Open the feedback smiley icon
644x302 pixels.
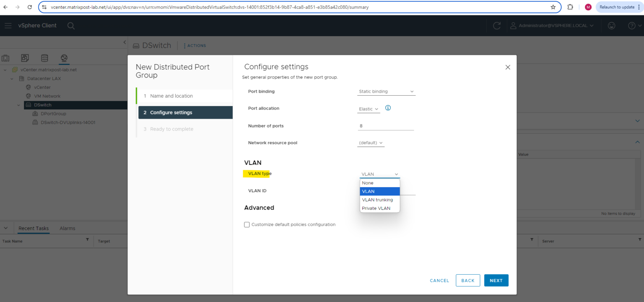(x=611, y=26)
